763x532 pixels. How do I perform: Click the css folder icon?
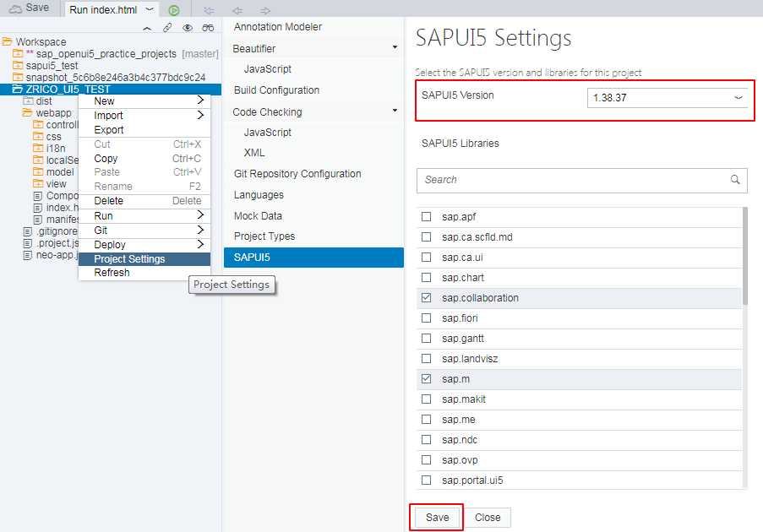(38, 137)
